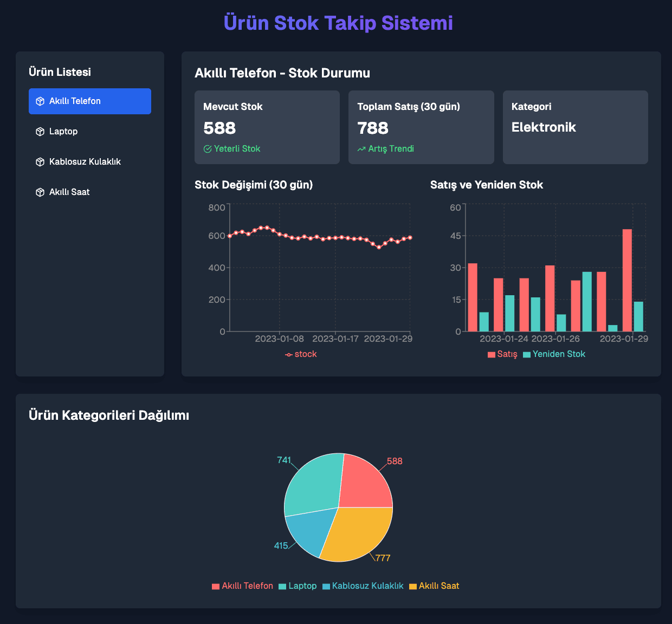672x624 pixels.
Task: Click the 777 pie chart value label
Action: click(383, 558)
